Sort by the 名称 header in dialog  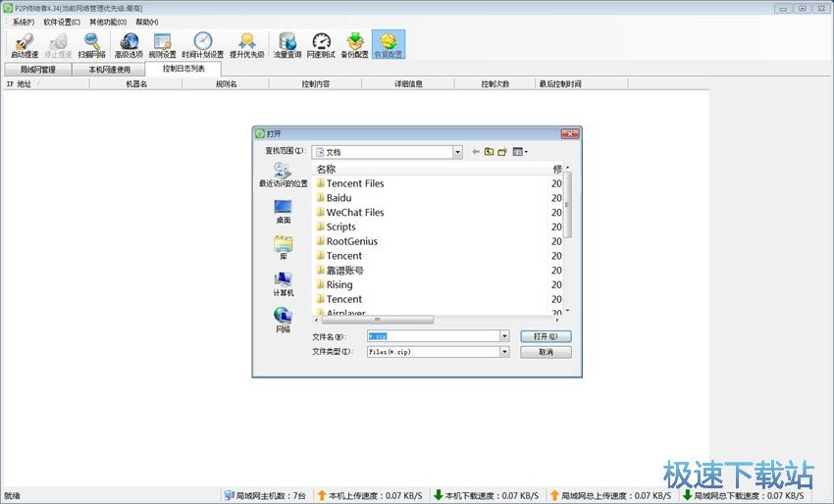coord(431,169)
